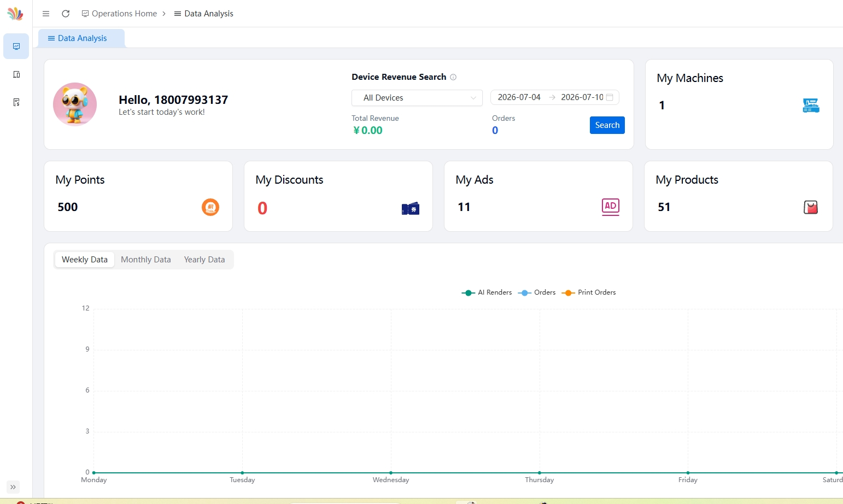The width and height of the screenshot is (843, 504).
Task: Select the Weekly Data tab
Action: point(85,260)
